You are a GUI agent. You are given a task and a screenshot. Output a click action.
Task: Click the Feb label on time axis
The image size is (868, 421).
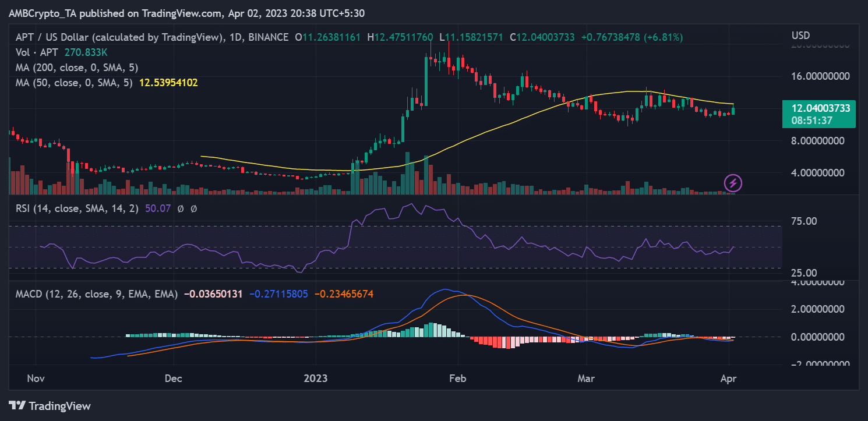458,378
